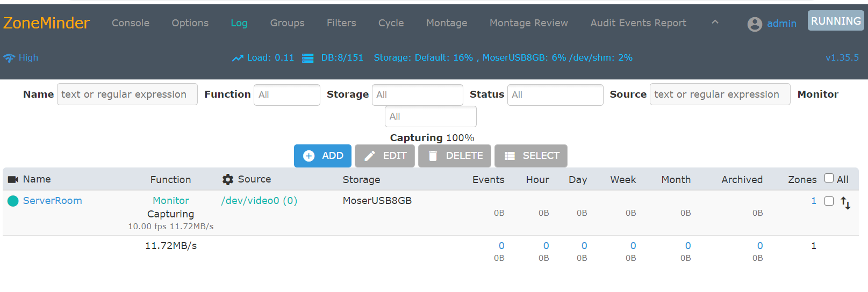Start the Cycle view

click(x=391, y=23)
